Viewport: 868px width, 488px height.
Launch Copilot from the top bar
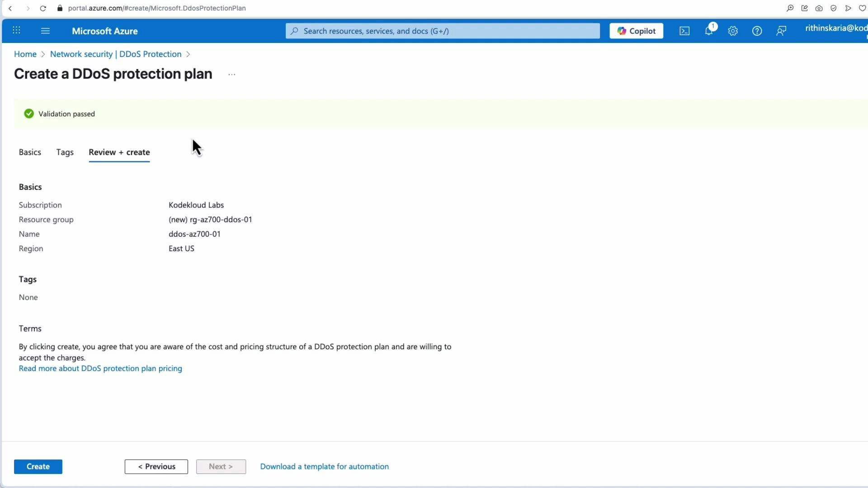pyautogui.click(x=636, y=31)
